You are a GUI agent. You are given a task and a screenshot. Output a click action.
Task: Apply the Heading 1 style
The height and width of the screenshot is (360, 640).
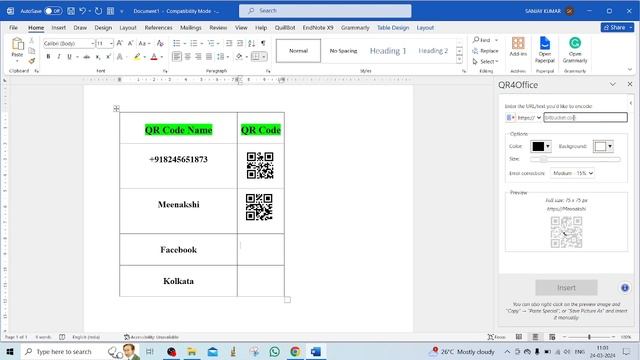click(x=388, y=51)
